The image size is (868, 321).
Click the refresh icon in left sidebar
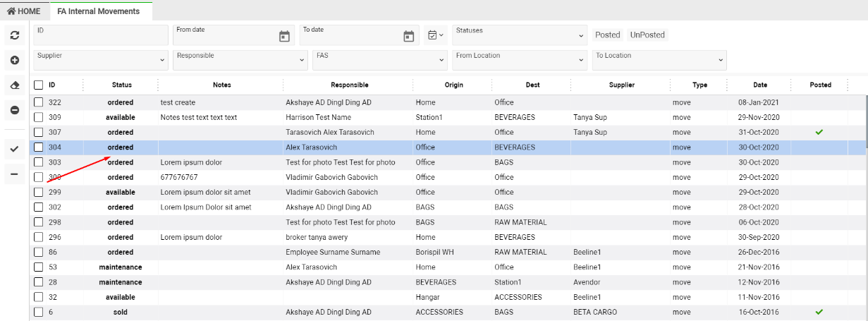pyautogui.click(x=14, y=35)
